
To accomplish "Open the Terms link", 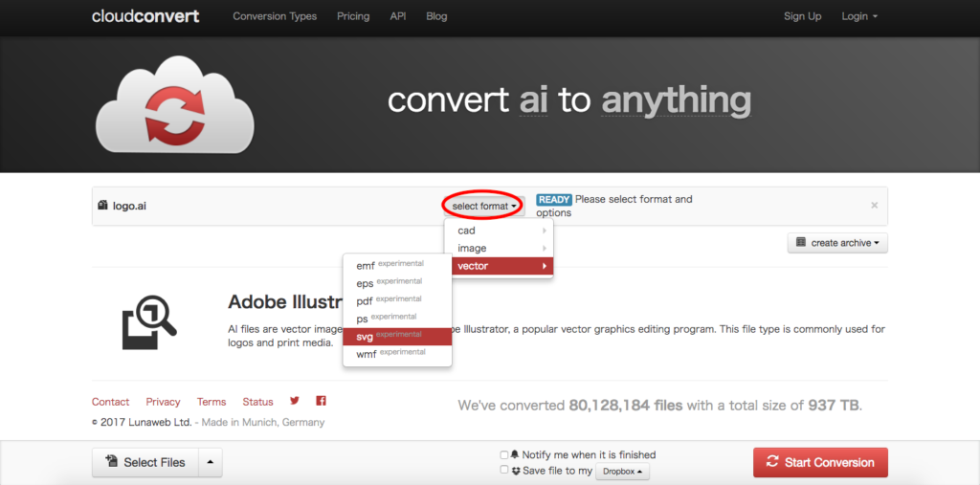I will point(212,402).
